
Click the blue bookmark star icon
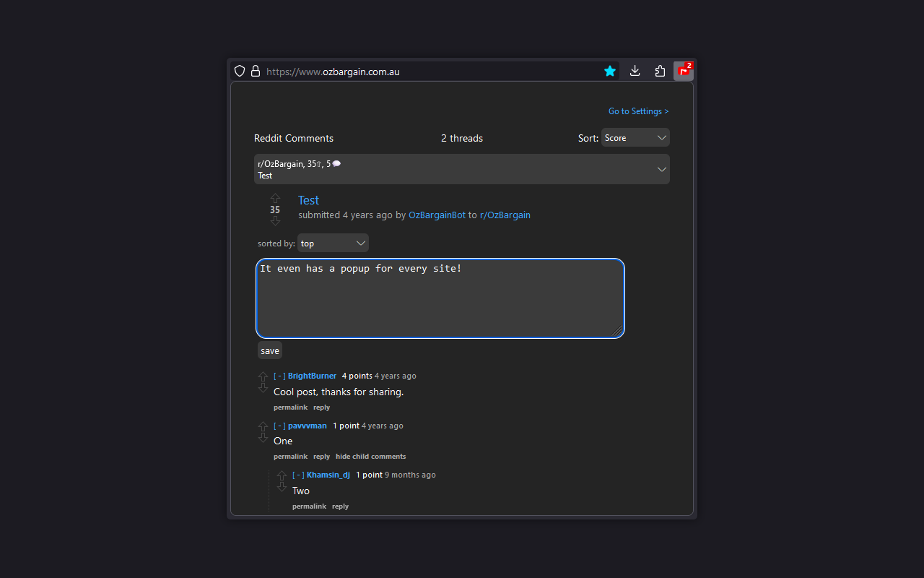click(x=610, y=71)
